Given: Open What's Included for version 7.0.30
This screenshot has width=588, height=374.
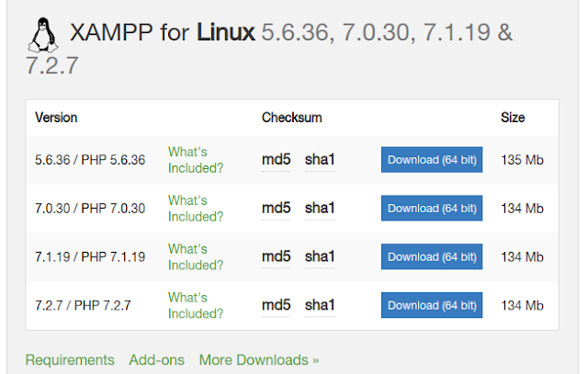Looking at the screenshot, I should click(x=196, y=209).
